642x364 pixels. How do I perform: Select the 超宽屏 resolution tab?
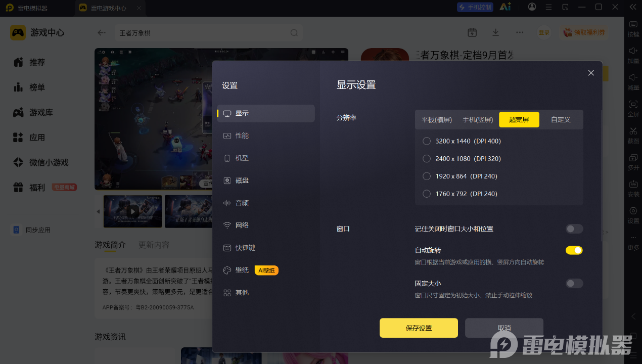(519, 120)
